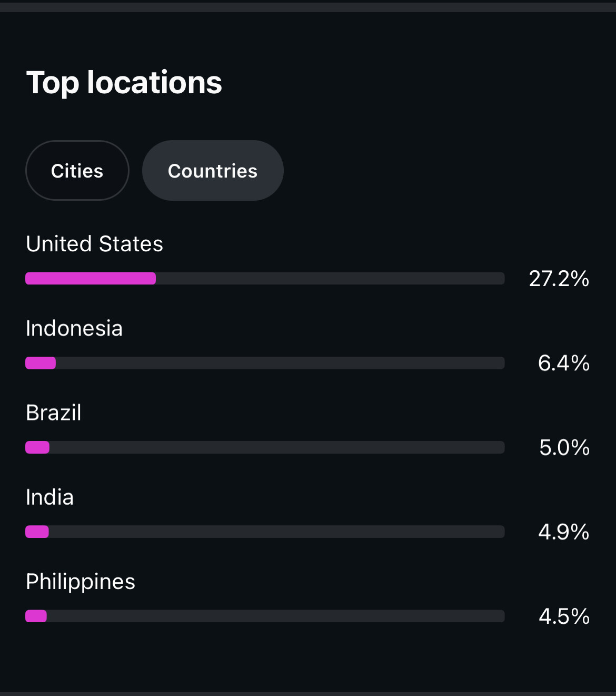Viewport: 616px width, 696px height.
Task: Click the 4.9% value for India
Action: pyautogui.click(x=563, y=532)
